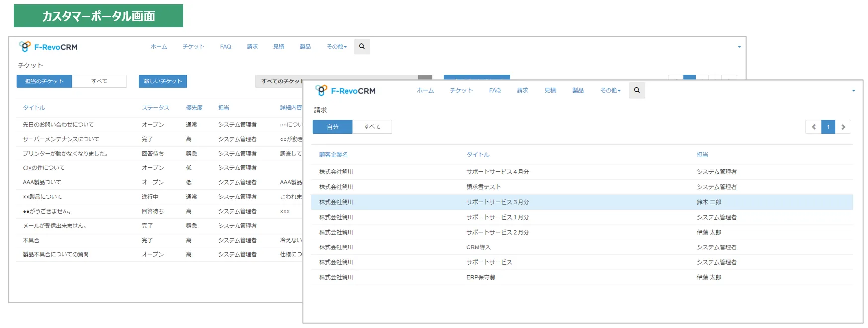
Task: Expand その他 menu in the ticket window
Action: 337,47
